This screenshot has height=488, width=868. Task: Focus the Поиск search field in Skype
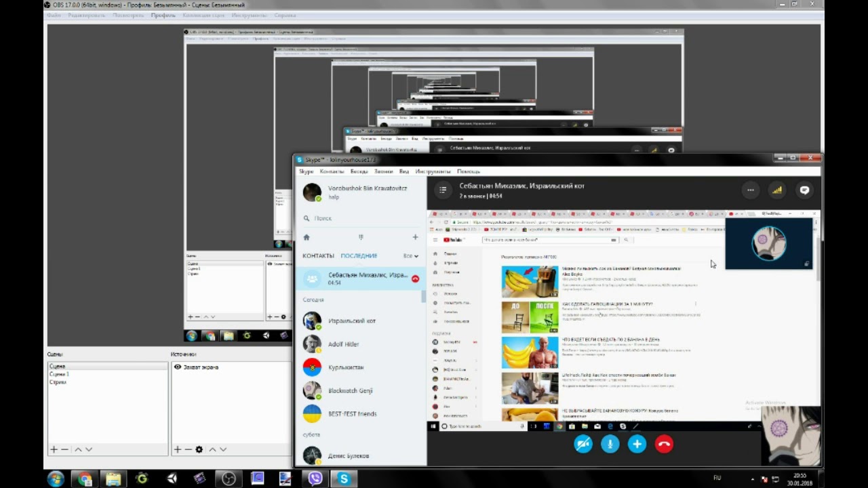tap(360, 218)
